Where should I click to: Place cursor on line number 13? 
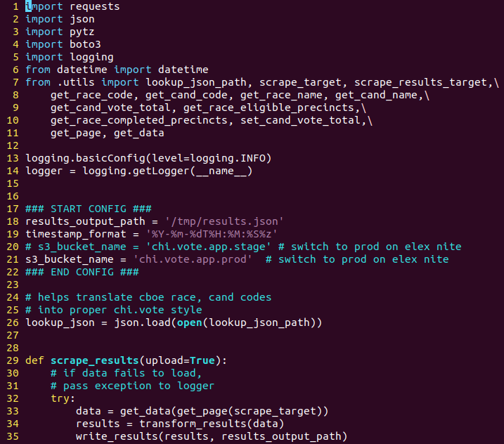[x=13, y=158]
